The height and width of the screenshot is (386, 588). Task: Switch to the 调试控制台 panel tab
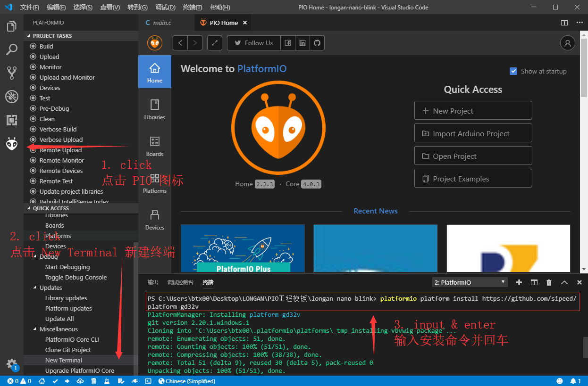180,282
